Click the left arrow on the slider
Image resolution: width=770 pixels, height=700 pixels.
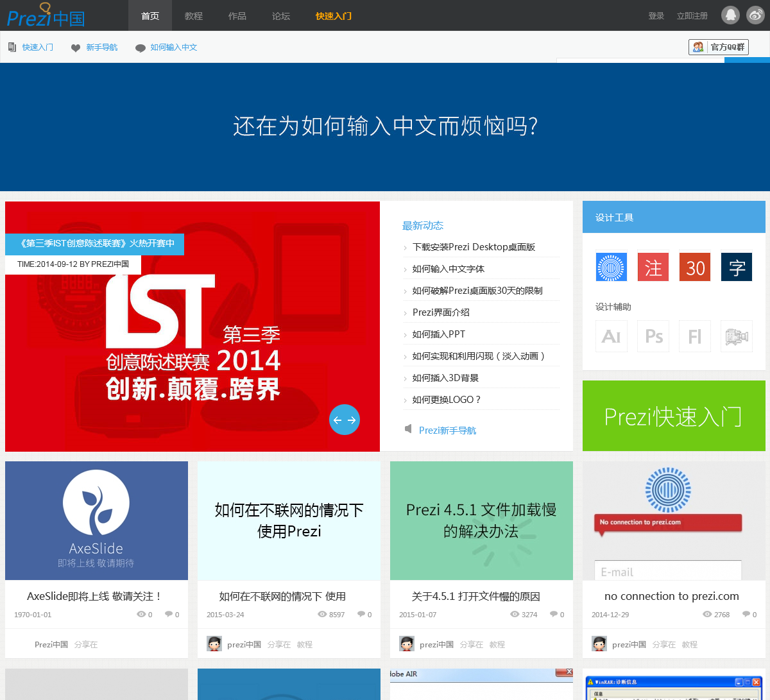tap(338, 420)
